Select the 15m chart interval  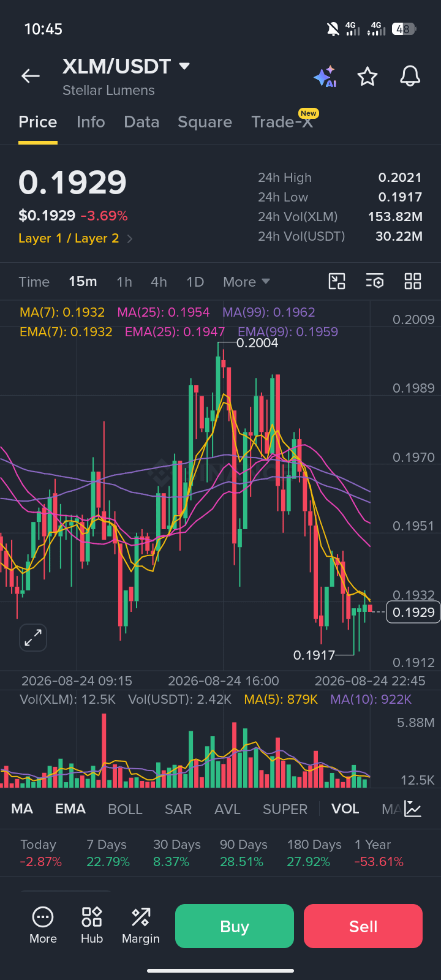point(83,281)
